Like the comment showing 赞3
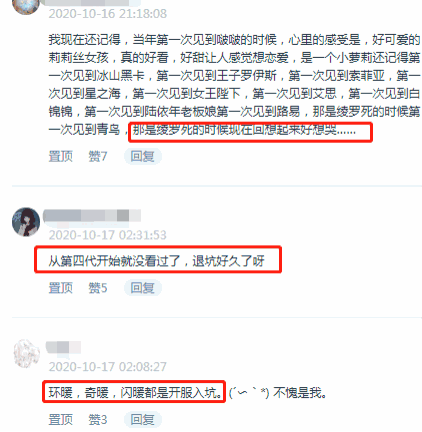Screen dimensions: 422x432 click(98, 419)
